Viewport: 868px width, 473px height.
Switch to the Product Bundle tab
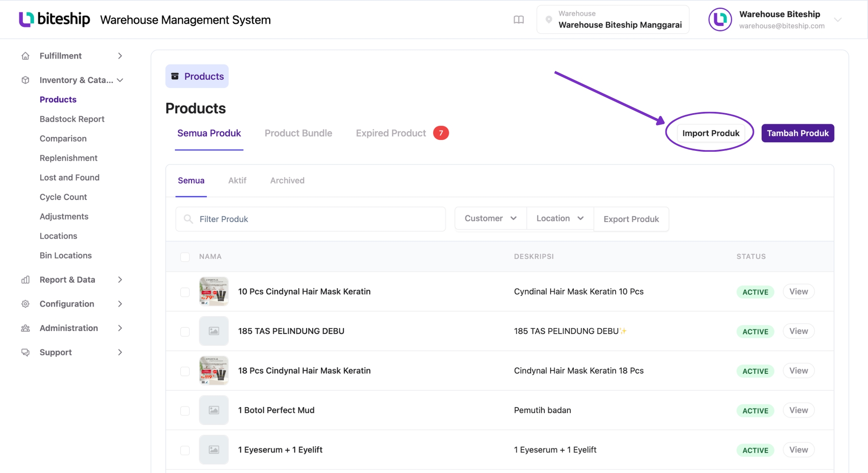click(x=298, y=133)
